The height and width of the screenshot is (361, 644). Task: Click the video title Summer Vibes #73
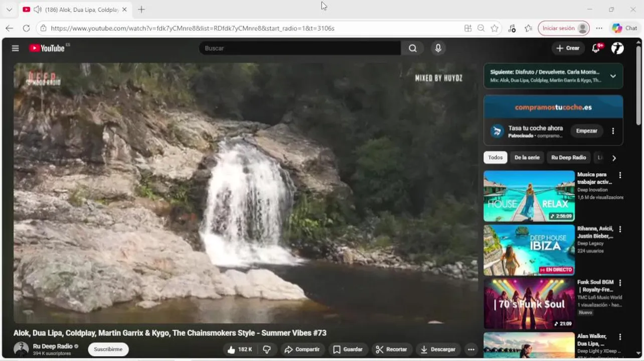pyautogui.click(x=170, y=333)
